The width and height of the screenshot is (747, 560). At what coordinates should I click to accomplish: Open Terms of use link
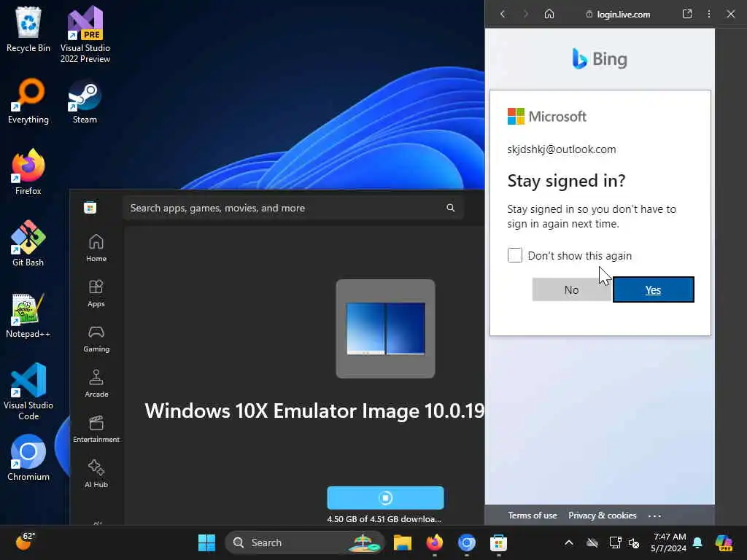coord(532,516)
